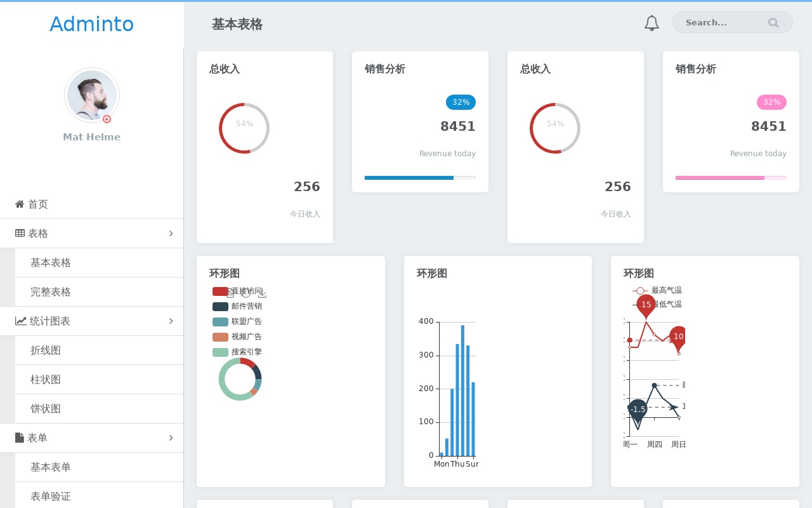The height and width of the screenshot is (508, 812).
Task: Select the 表单 sidebar menu
Action: (91, 438)
